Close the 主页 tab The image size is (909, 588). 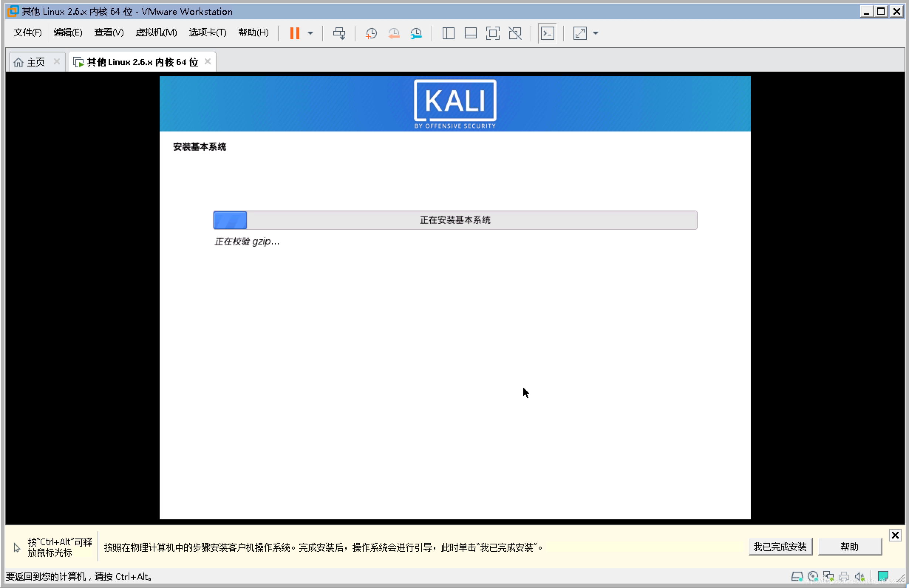coord(57,61)
